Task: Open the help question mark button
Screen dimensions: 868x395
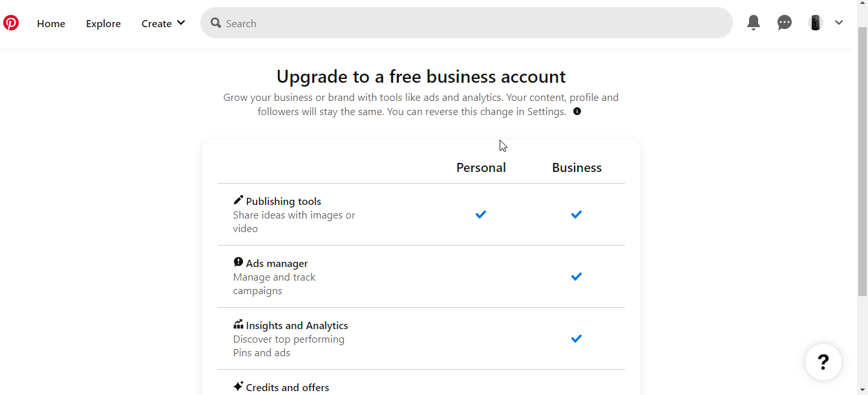Action: (823, 362)
